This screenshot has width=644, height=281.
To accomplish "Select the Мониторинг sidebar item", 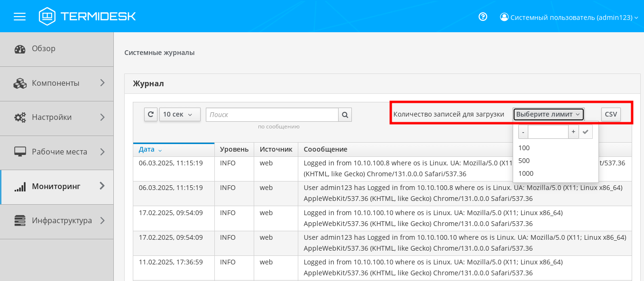I will [56, 187].
